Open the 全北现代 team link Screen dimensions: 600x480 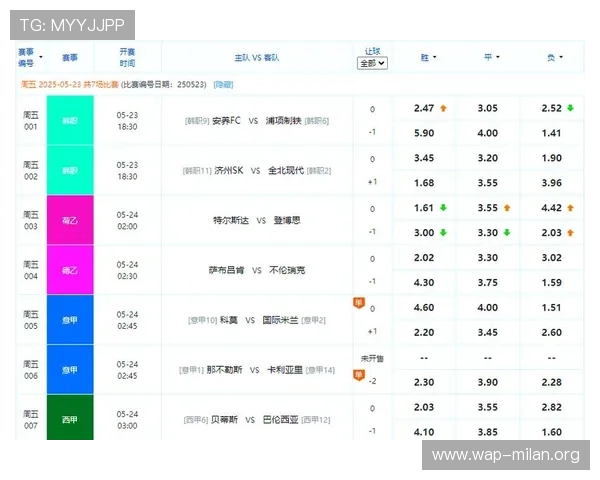[x=286, y=171]
